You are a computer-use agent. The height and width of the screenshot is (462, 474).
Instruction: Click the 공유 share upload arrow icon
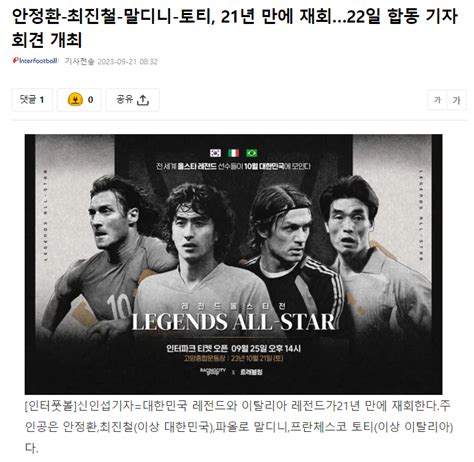click(x=143, y=100)
